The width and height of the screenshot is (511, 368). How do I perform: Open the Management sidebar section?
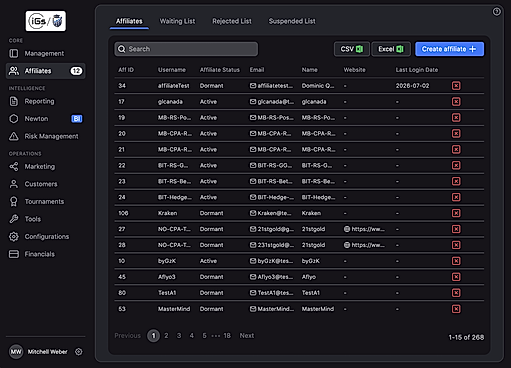click(x=45, y=53)
